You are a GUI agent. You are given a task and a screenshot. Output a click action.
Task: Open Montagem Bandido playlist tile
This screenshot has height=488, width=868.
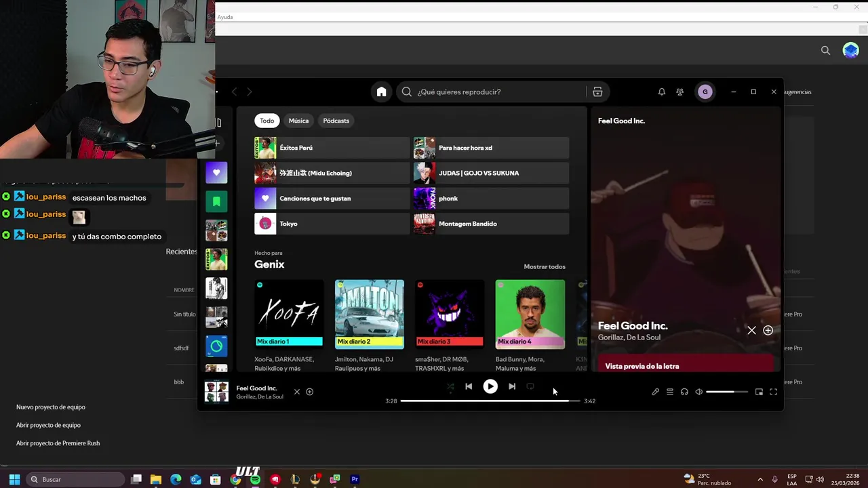491,224
